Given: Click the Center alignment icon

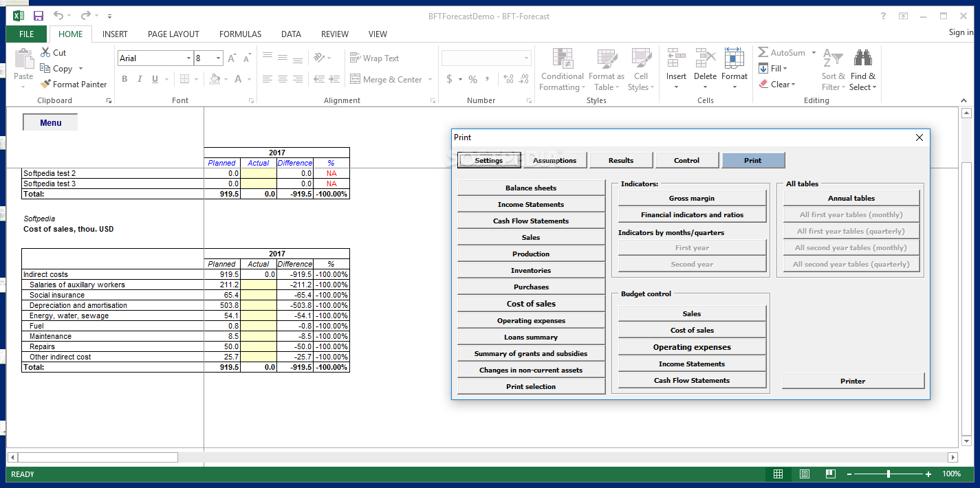Looking at the screenshot, I should pos(282,79).
